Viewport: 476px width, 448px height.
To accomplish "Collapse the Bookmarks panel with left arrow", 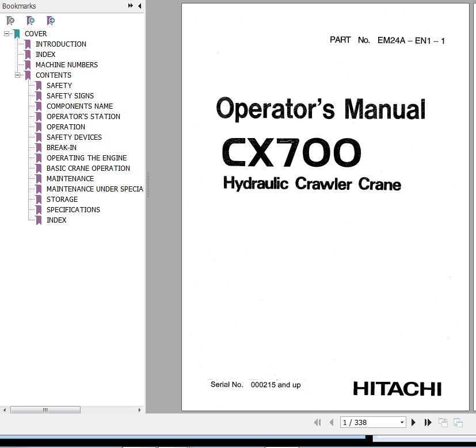I will [x=139, y=6].
